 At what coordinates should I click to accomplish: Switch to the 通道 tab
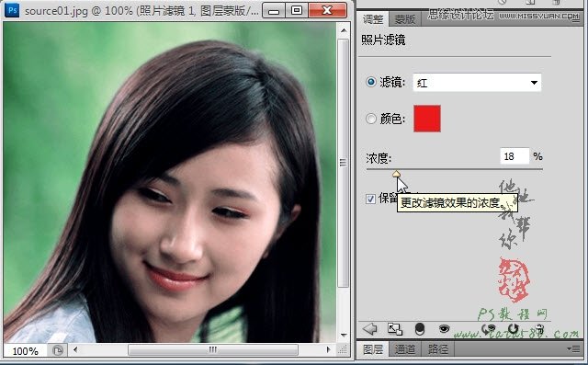point(405,349)
